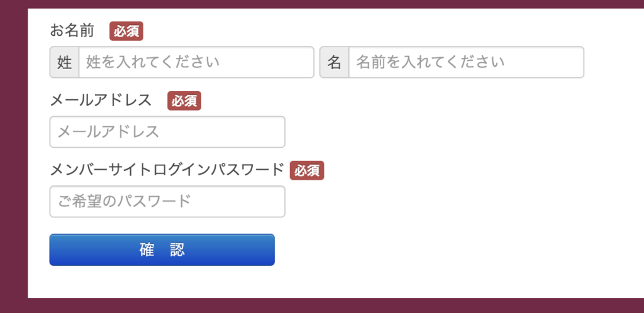Screen dimensions: 644x313
Task: Click empty space right of the email field
Action: 440,132
